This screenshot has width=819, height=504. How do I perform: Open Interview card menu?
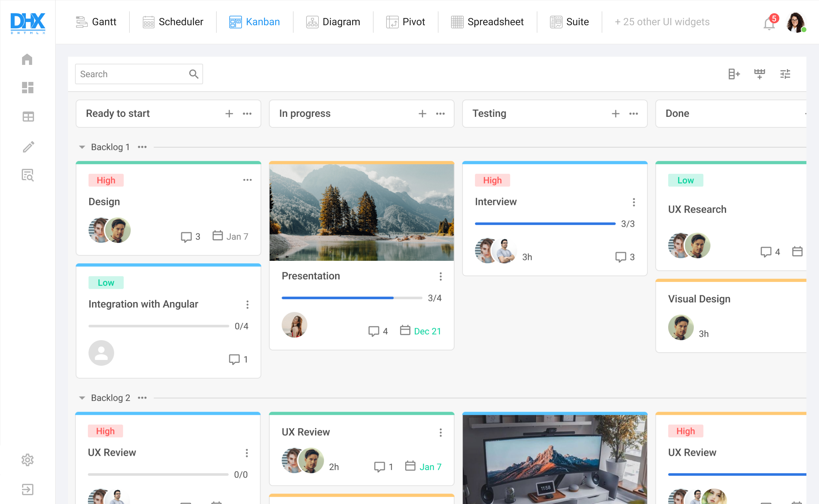pos(634,202)
